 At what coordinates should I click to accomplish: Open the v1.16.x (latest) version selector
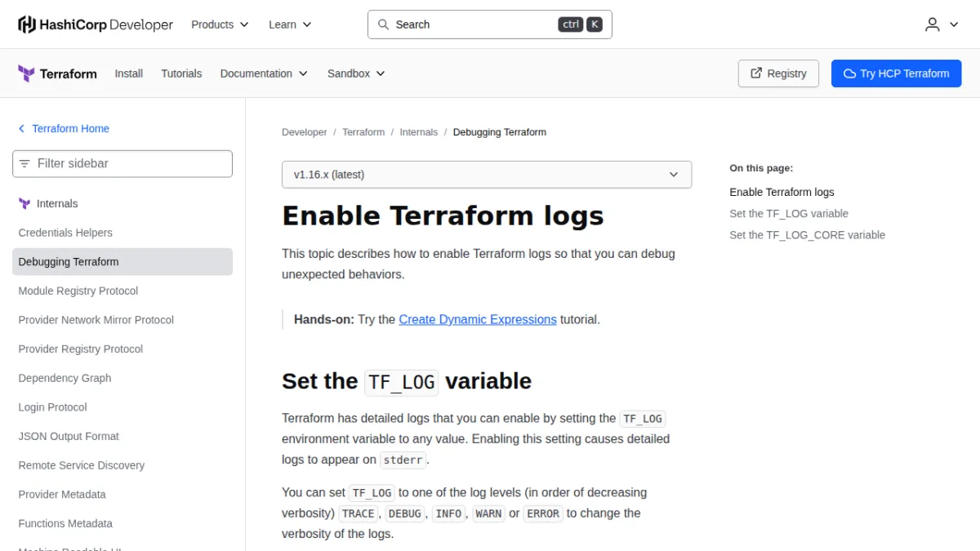(x=487, y=175)
